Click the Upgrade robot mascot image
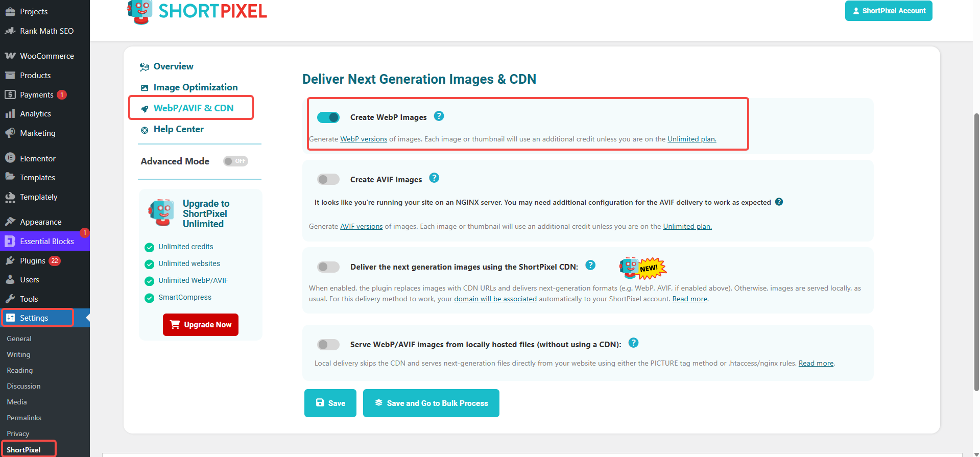Screen dimensions: 980x457 162,212
